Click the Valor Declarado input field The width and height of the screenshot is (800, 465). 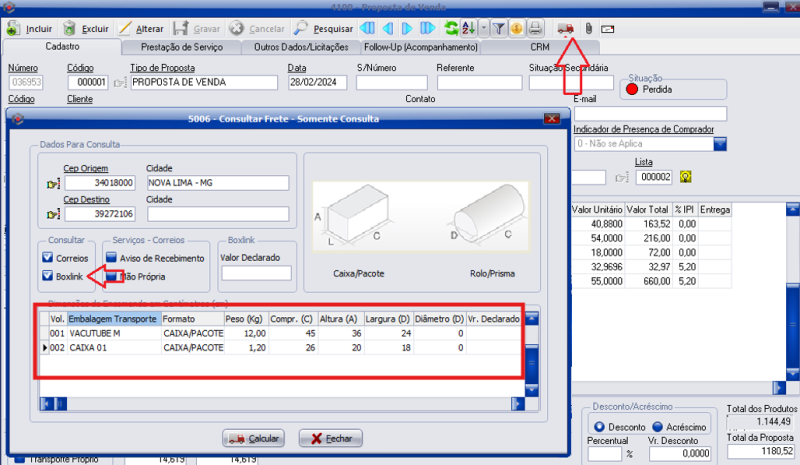pyautogui.click(x=255, y=273)
